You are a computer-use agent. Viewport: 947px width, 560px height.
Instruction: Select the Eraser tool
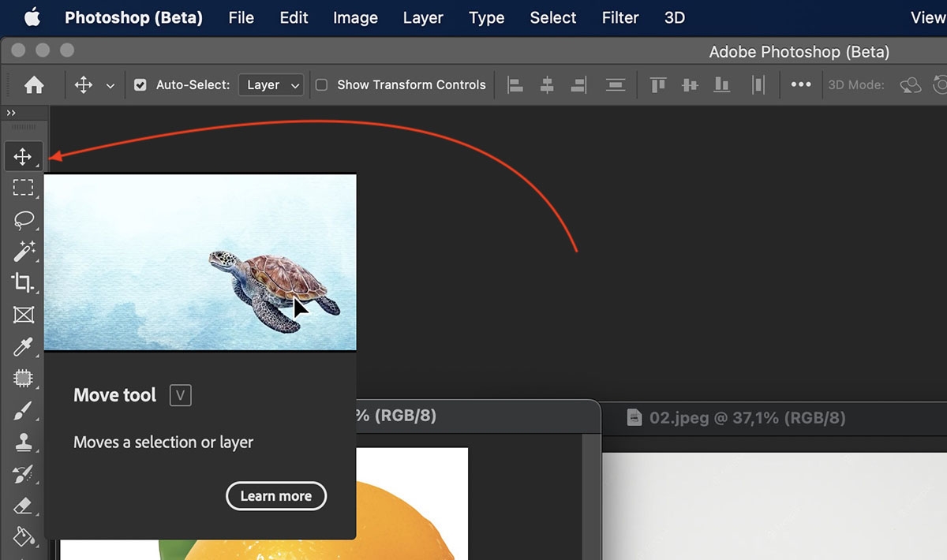(x=23, y=506)
